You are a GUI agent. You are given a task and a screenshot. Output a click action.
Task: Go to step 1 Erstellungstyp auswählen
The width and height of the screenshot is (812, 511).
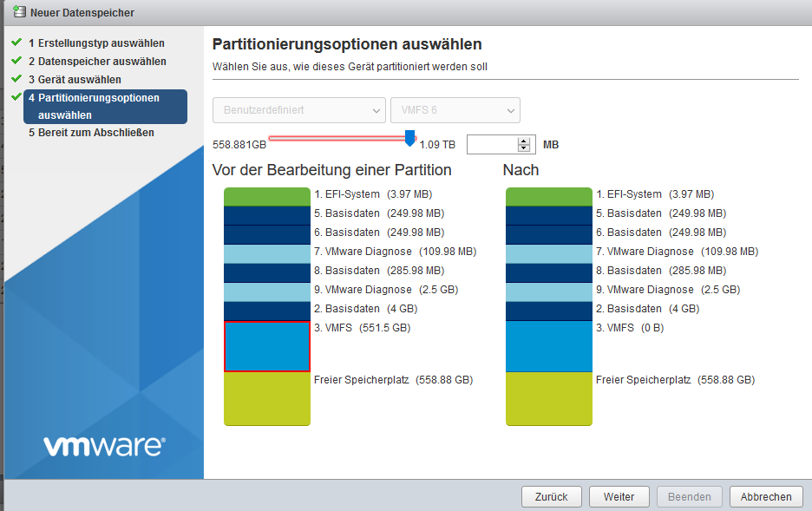click(101, 43)
